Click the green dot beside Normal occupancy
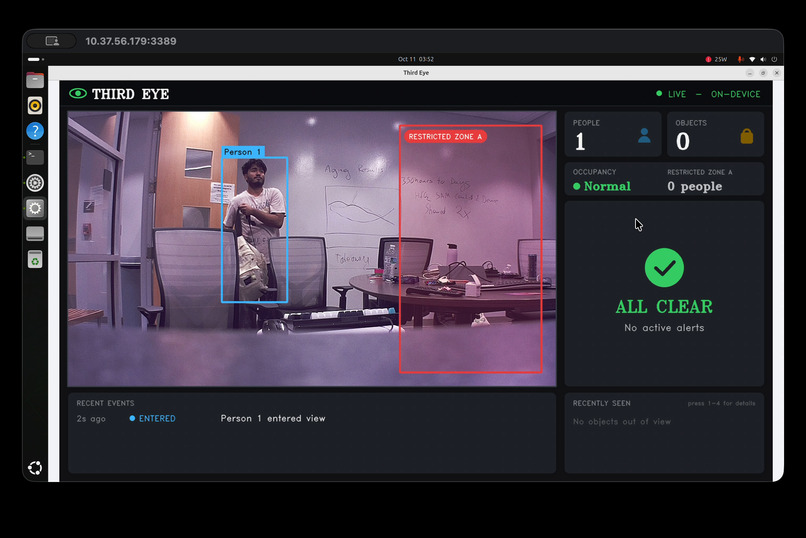 tap(577, 187)
